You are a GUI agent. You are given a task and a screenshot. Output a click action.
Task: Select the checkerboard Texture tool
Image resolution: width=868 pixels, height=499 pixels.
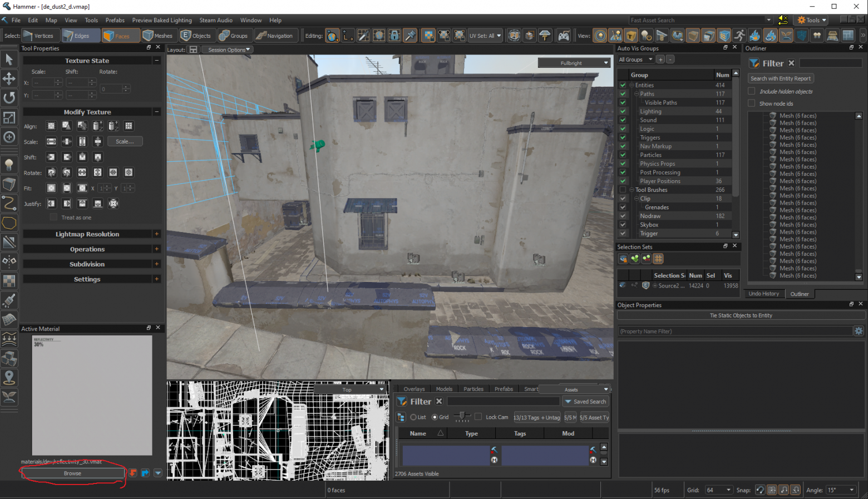coord(9,281)
